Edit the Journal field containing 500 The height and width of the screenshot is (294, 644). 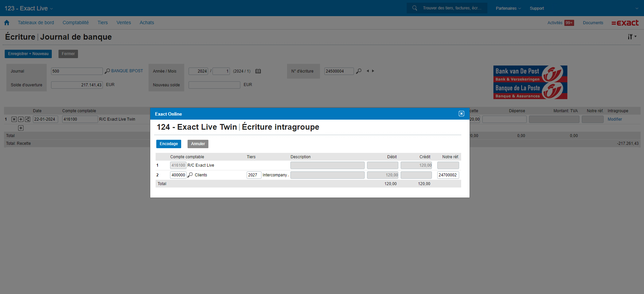point(77,71)
